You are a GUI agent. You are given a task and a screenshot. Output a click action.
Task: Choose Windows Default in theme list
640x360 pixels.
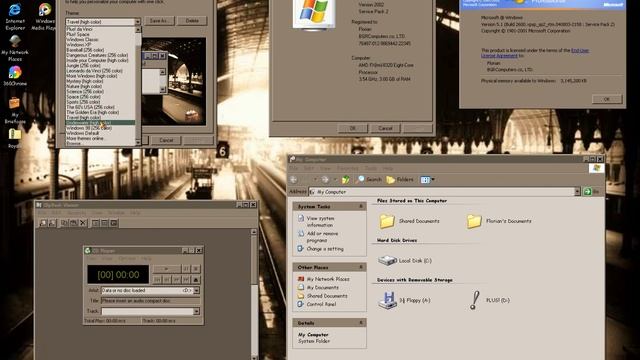[x=82, y=133]
